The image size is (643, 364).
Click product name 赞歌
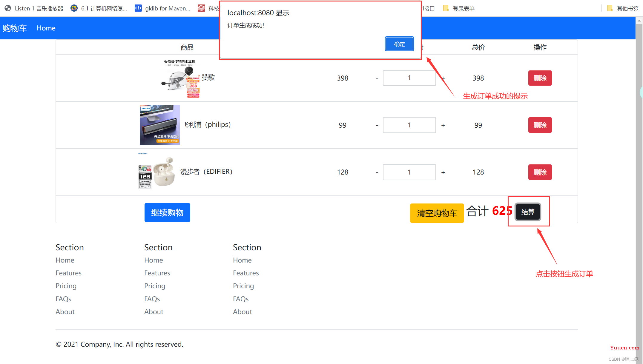tap(208, 78)
